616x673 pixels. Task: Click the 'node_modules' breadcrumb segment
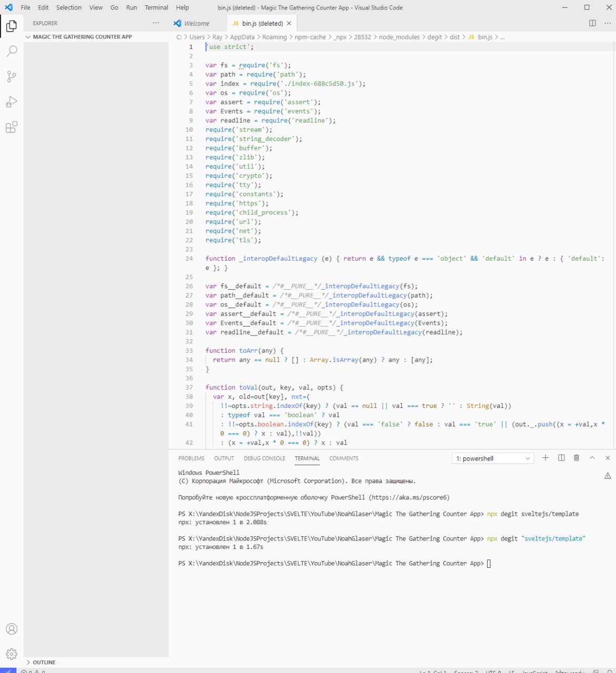point(399,37)
